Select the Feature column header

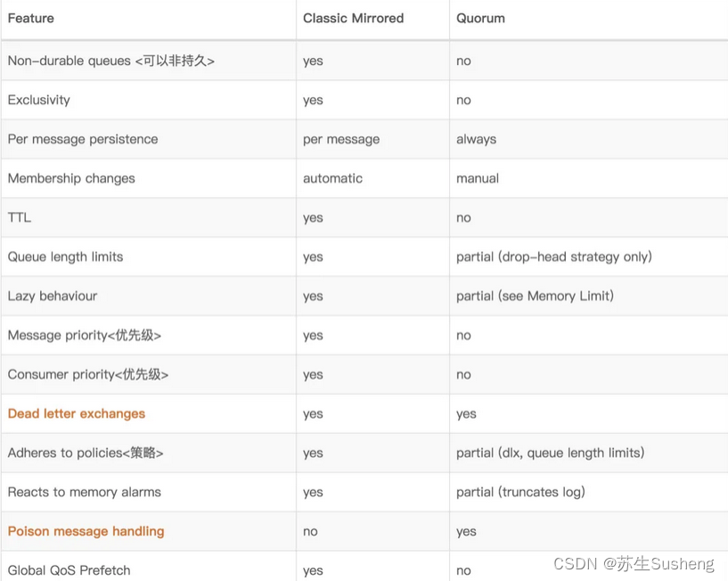coord(30,18)
